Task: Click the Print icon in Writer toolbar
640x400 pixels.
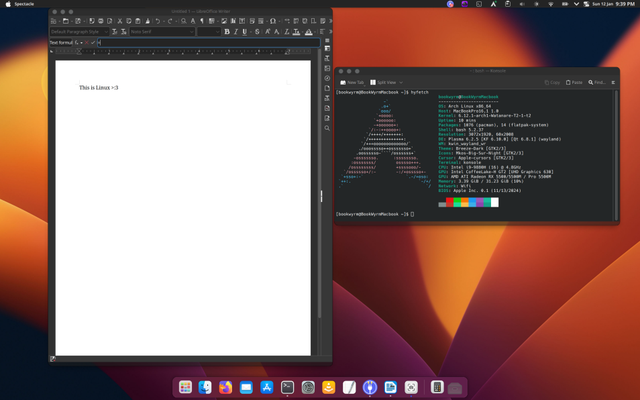Action: coord(100,21)
